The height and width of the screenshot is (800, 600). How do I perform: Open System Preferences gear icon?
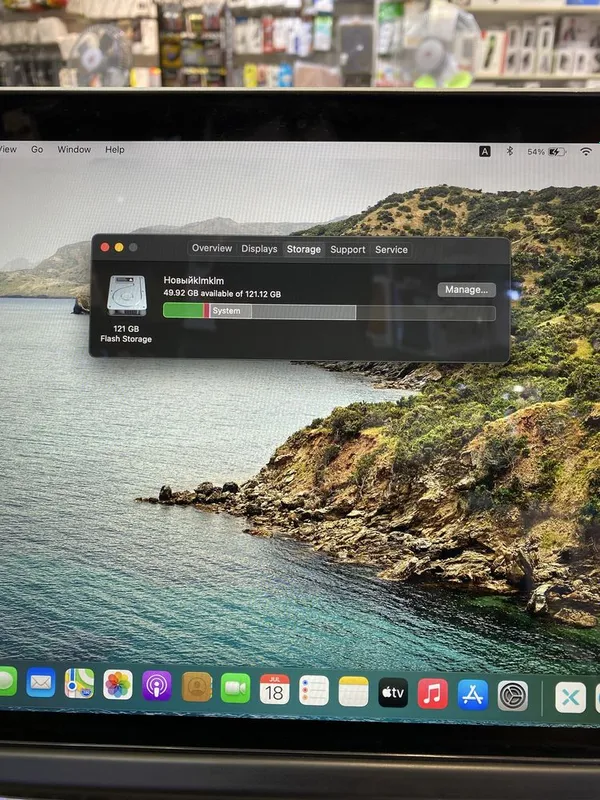coord(513,696)
